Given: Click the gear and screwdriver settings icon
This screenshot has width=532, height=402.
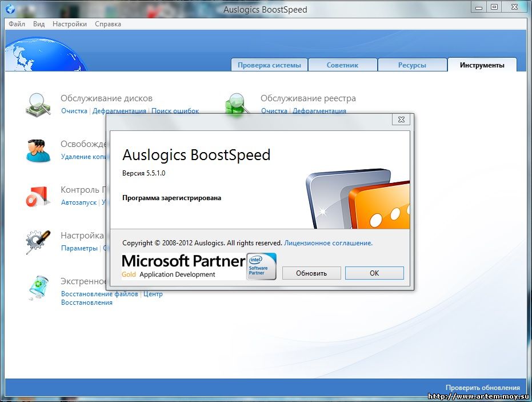Looking at the screenshot, I should pyautogui.click(x=38, y=242).
